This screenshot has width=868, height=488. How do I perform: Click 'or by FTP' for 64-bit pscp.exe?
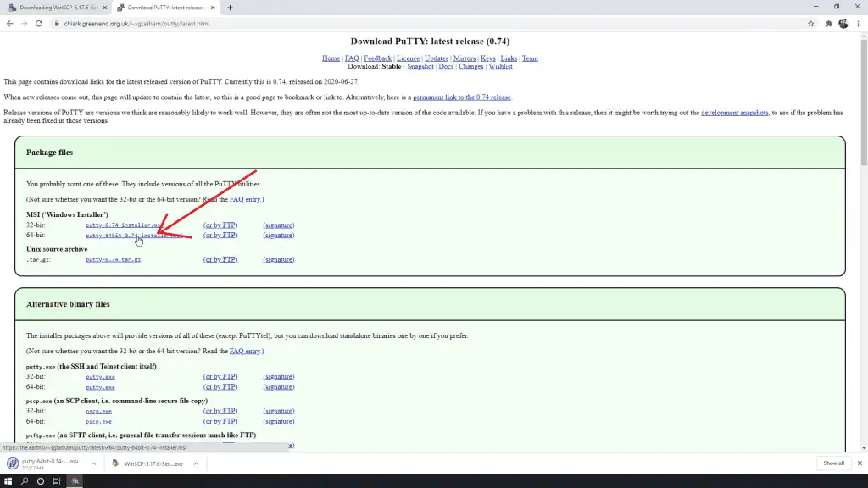[x=220, y=422]
